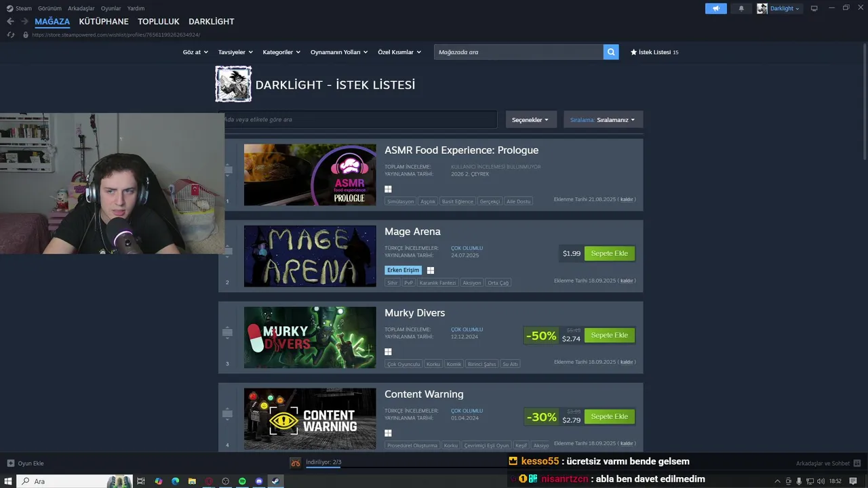Open Windows Start menu
The image size is (868, 488).
pyautogui.click(x=9, y=481)
